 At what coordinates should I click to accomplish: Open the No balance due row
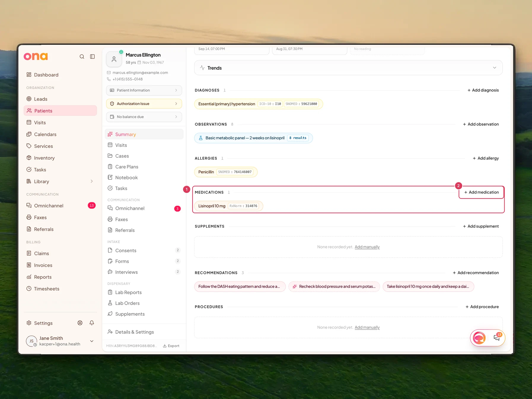pyautogui.click(x=144, y=117)
